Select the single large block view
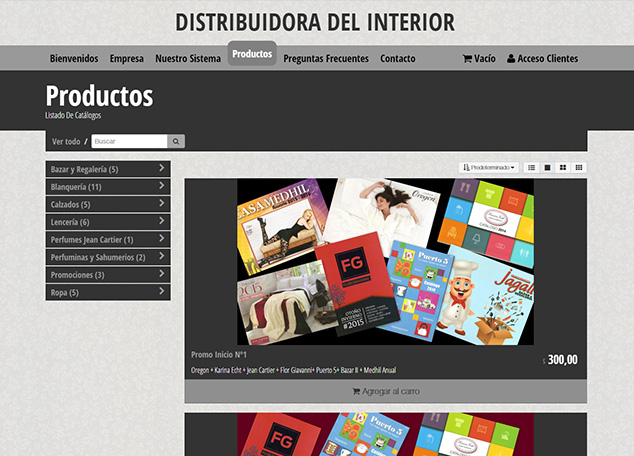 click(x=547, y=167)
